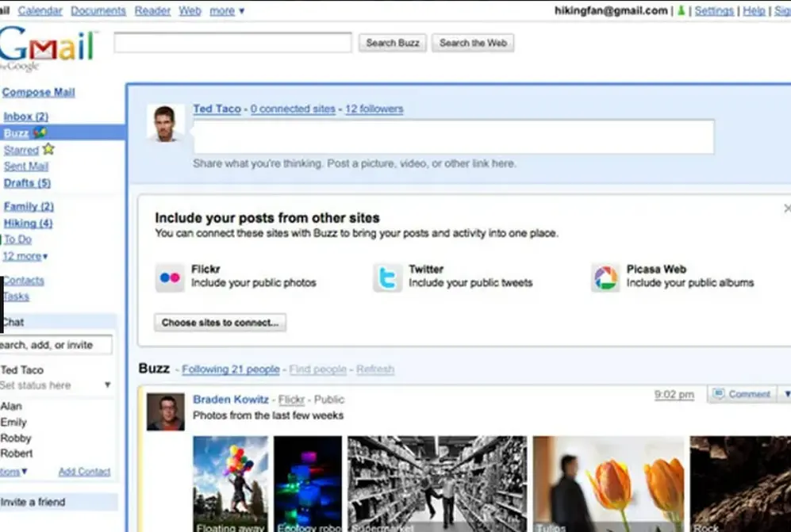This screenshot has width=791, height=532.
Task: Open the Family (2) label
Action: pos(29,206)
